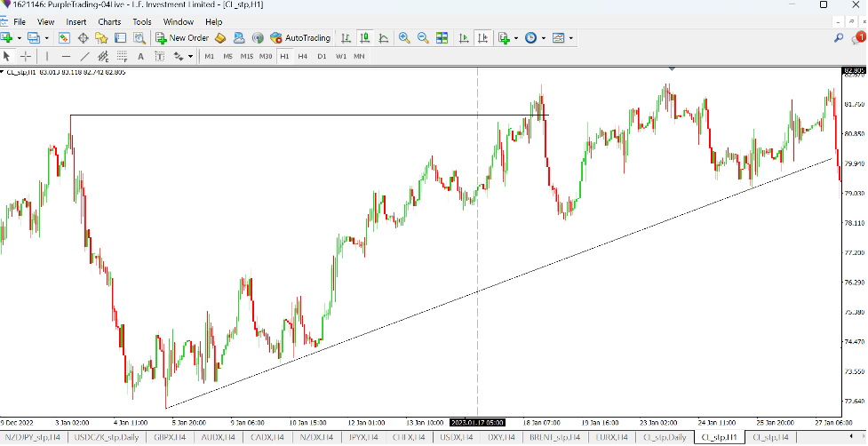Screen dimensions: 868x446
Task: Switch to M15 timeframe
Action: pos(246,57)
